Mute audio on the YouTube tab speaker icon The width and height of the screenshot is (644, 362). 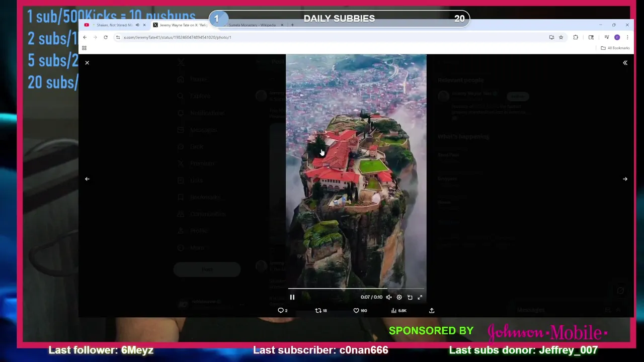click(137, 25)
